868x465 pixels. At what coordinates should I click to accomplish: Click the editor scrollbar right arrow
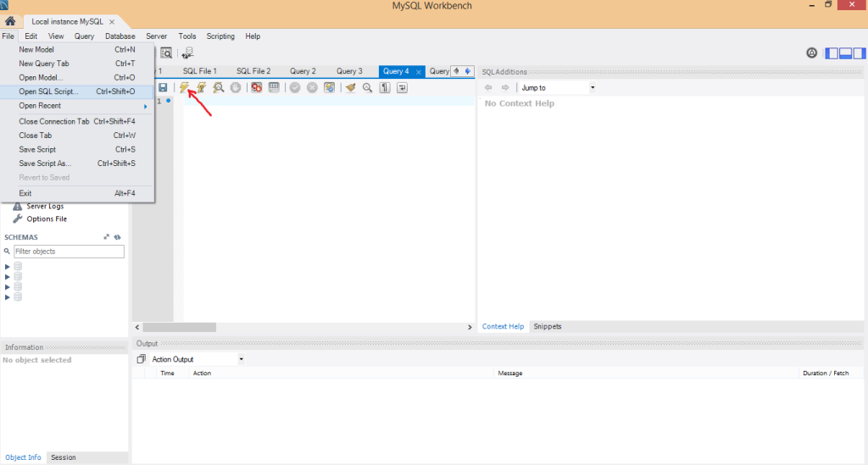(x=470, y=327)
